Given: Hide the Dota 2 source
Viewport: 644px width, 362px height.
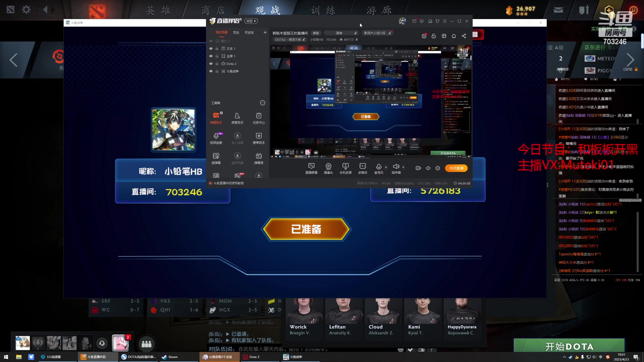Looking at the screenshot, I should 211,64.
